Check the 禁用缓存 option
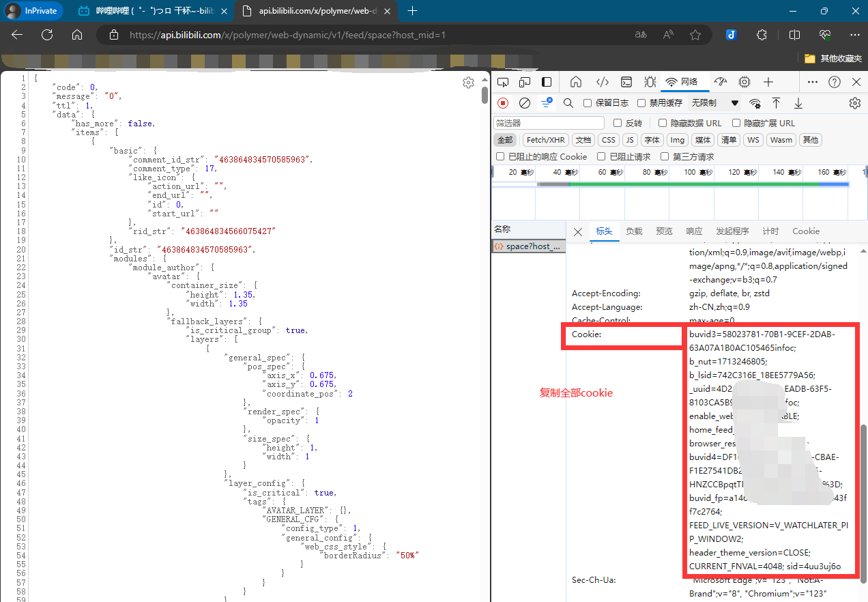 pyautogui.click(x=641, y=103)
